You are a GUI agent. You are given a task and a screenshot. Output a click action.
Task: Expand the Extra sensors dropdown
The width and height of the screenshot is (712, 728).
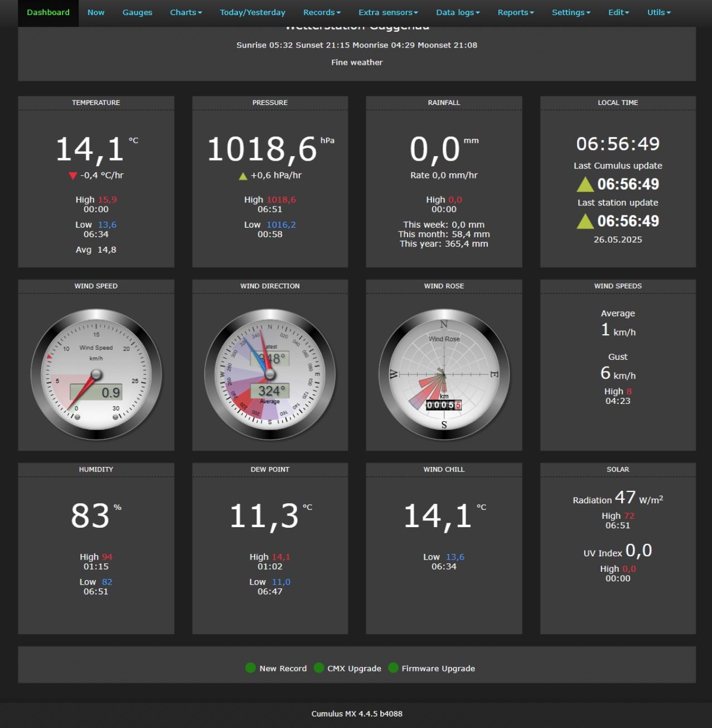pos(388,12)
